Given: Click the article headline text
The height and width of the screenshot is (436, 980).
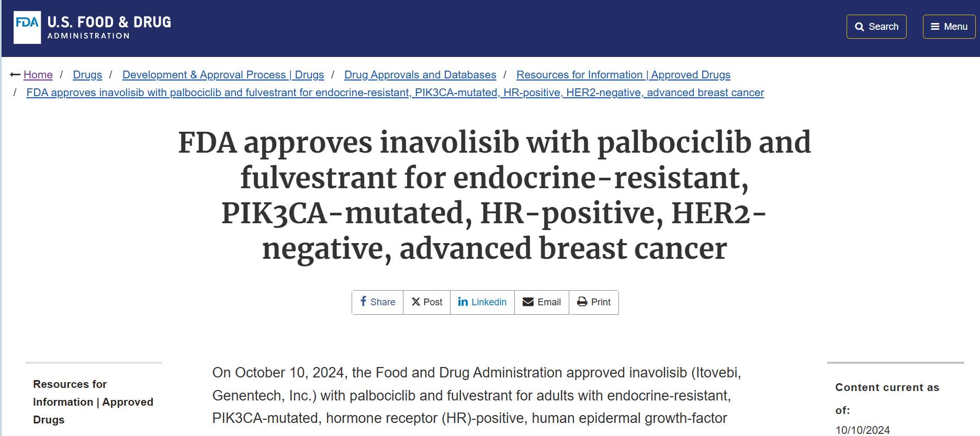Looking at the screenshot, I should [x=494, y=195].
